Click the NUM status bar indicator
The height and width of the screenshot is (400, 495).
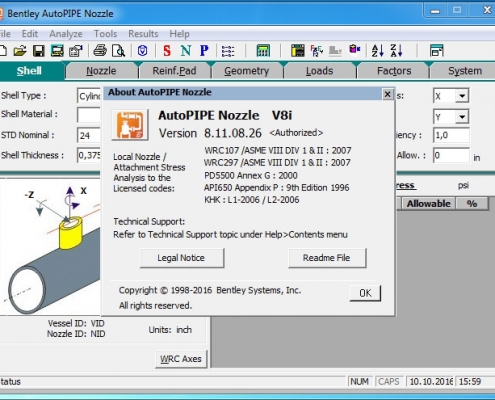(359, 381)
